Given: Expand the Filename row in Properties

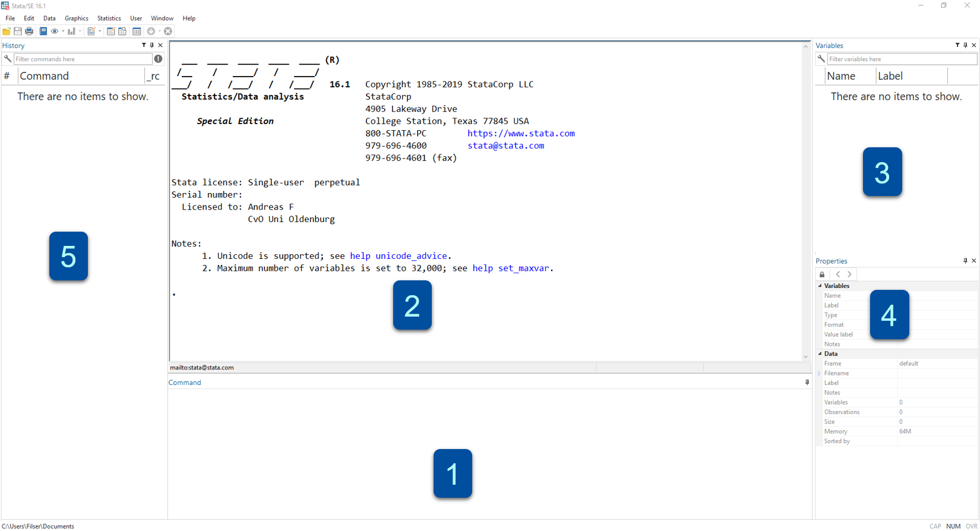Looking at the screenshot, I should click(820, 374).
